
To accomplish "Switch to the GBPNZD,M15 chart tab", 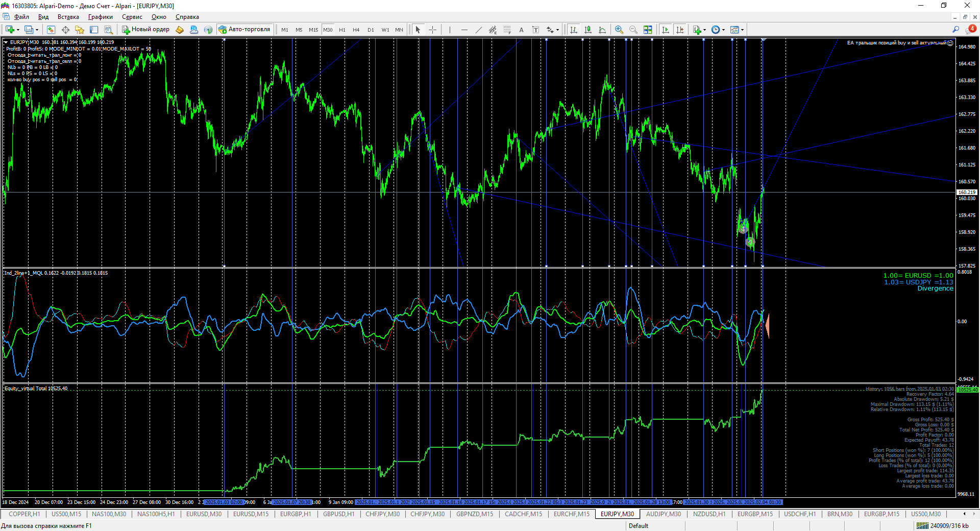I will click(475, 514).
